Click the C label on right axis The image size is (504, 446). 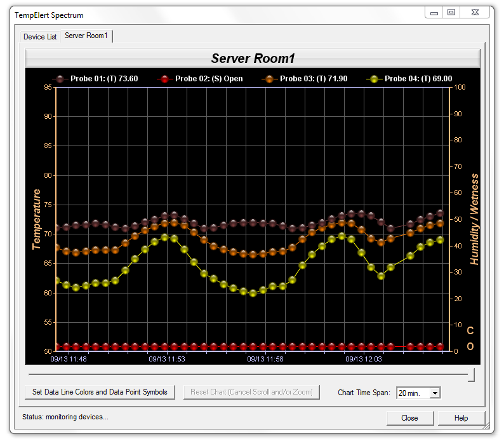coord(470,330)
